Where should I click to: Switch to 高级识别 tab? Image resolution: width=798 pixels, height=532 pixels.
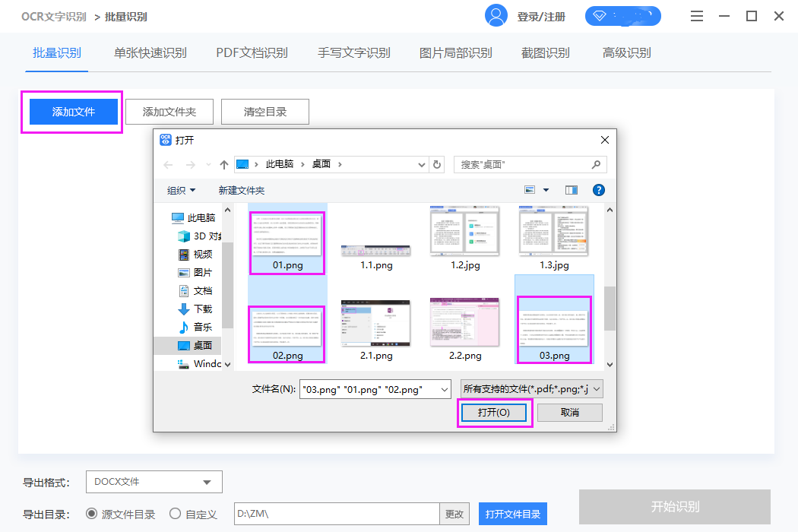click(626, 53)
